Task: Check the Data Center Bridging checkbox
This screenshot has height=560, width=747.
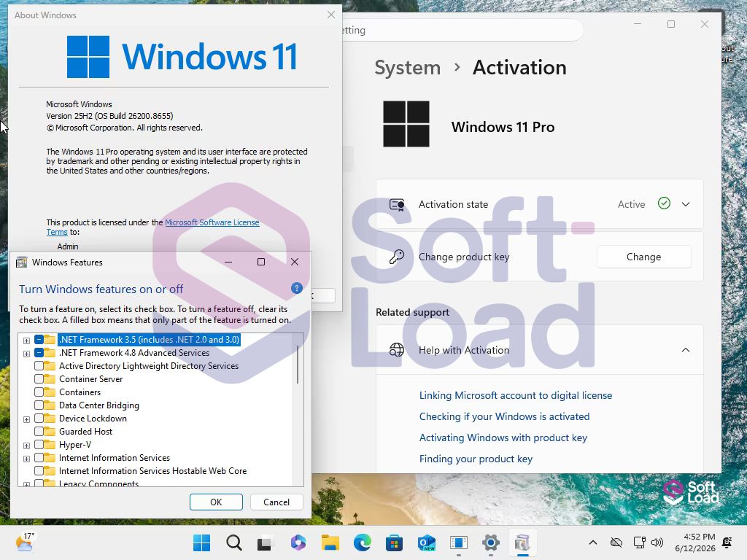Action: (39, 405)
